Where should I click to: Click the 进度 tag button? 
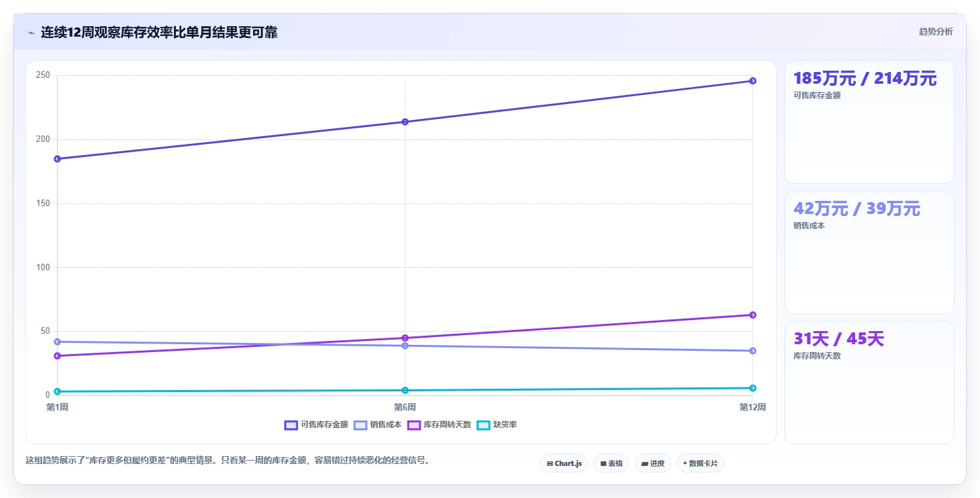click(653, 463)
